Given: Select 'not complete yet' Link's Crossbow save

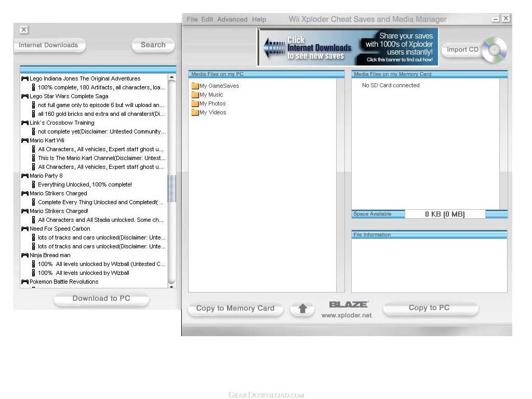Looking at the screenshot, I should pos(102,131).
